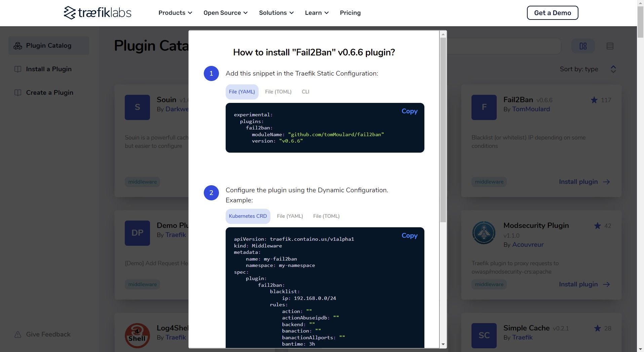Select the File (TOML) tab in step 1
Screen dimensions: 644x352
point(278,92)
